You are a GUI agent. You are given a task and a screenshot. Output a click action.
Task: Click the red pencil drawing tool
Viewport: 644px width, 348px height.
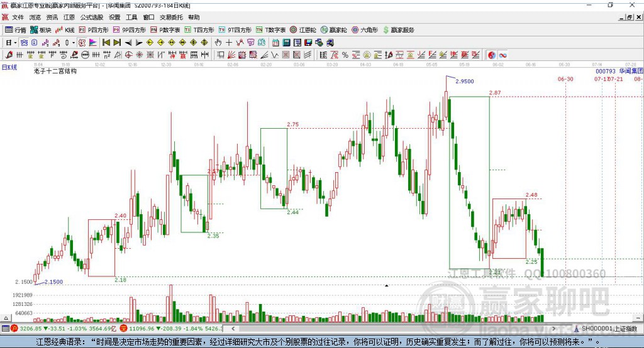pos(9,55)
